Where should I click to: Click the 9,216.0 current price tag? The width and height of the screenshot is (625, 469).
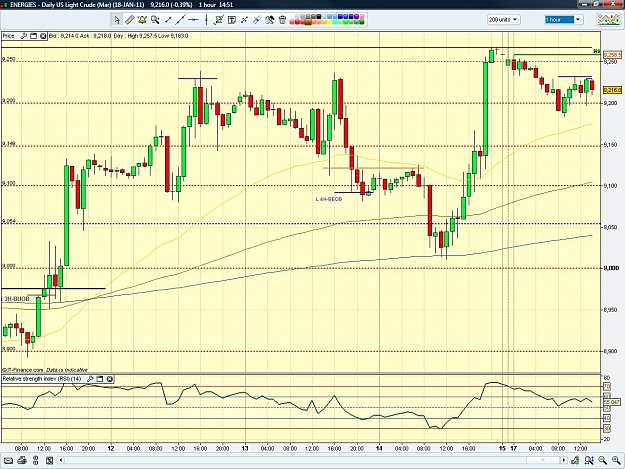pos(613,90)
